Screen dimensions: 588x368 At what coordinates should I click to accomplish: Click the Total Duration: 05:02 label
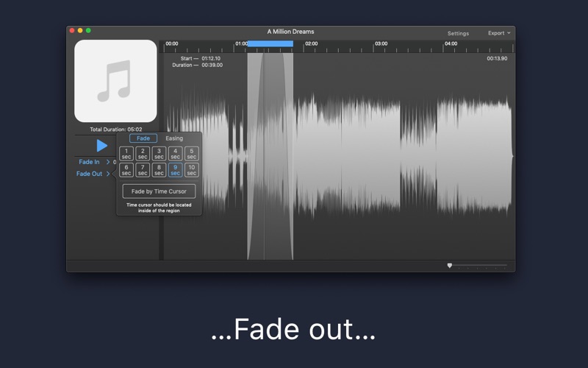point(116,130)
